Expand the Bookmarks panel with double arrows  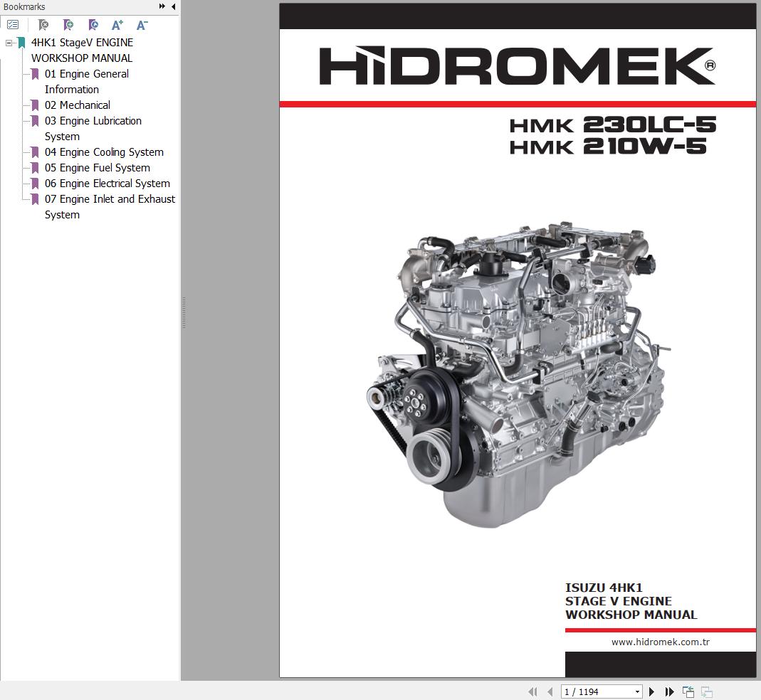click(162, 6)
